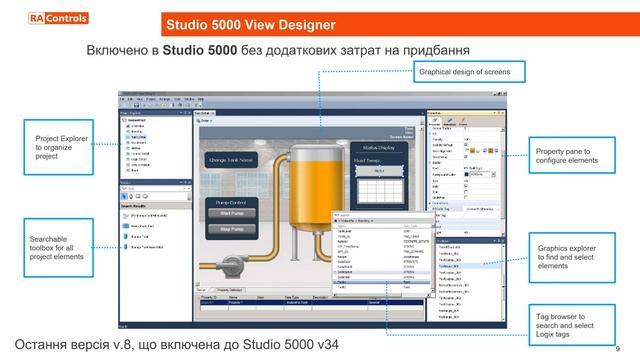The image size is (640, 360).
Task: Close the Tank Detail document tab
Action: (x=213, y=113)
